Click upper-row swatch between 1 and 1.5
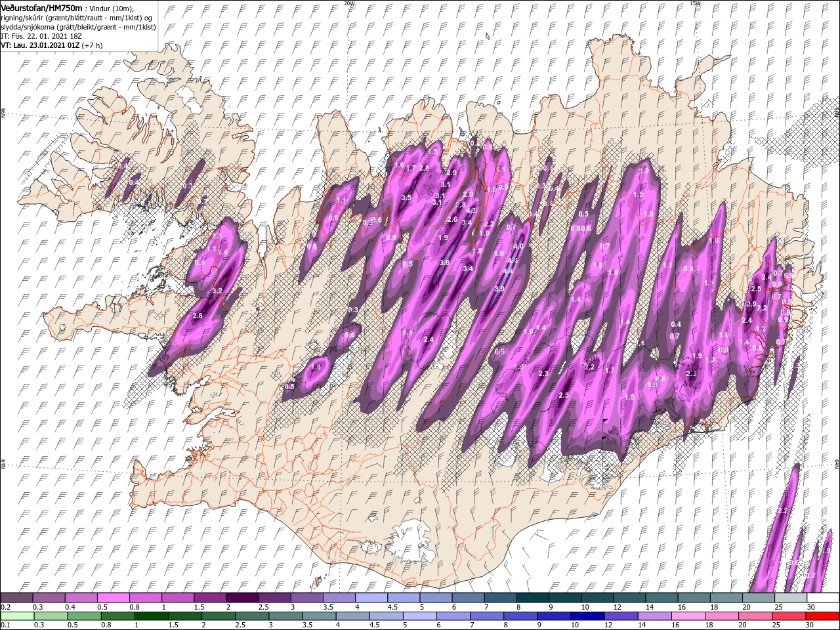Image resolution: width=840 pixels, height=630 pixels. 177,597
